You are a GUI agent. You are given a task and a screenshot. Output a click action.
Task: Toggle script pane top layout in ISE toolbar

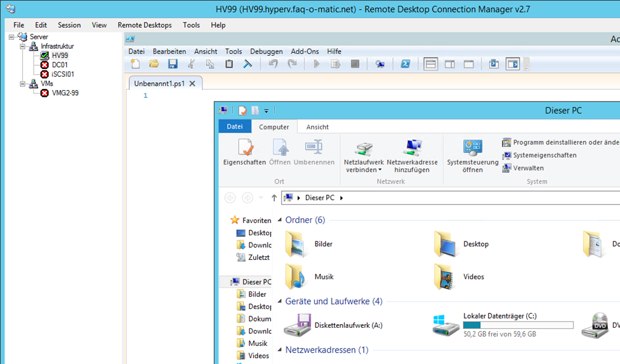tap(430, 64)
